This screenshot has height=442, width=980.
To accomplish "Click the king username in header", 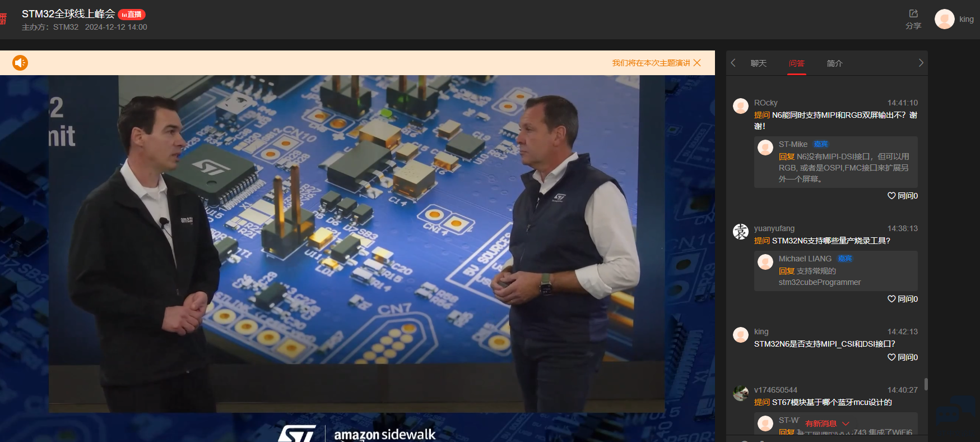I will point(967,19).
